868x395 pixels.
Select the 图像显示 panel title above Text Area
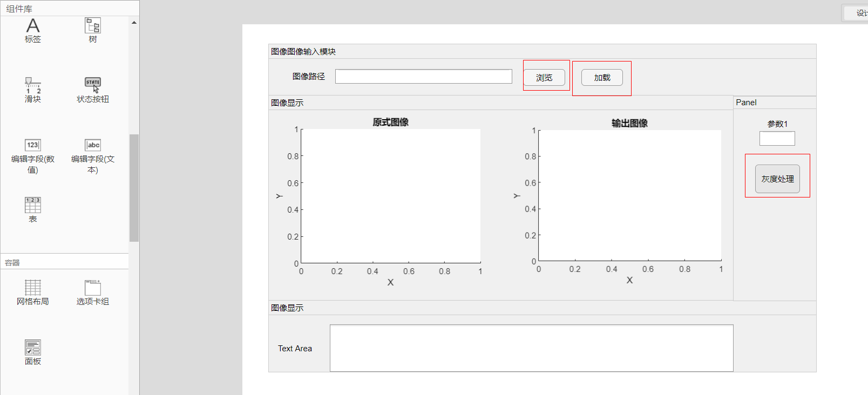(287, 308)
